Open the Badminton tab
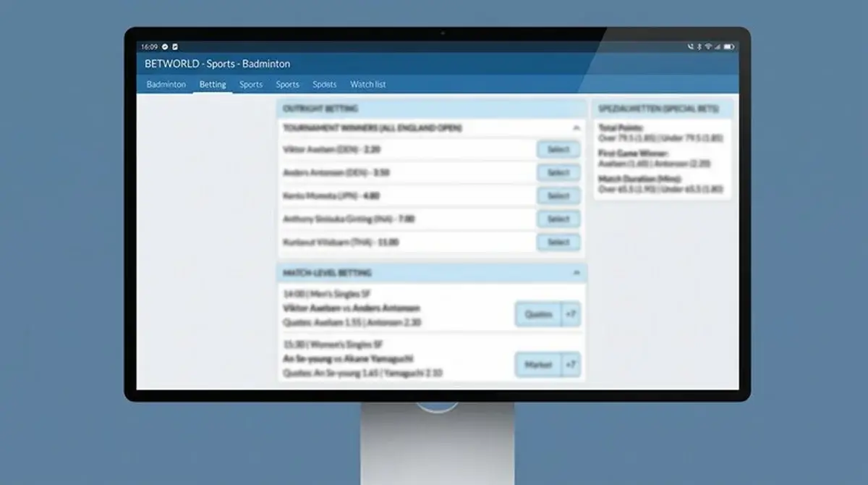 coord(166,85)
